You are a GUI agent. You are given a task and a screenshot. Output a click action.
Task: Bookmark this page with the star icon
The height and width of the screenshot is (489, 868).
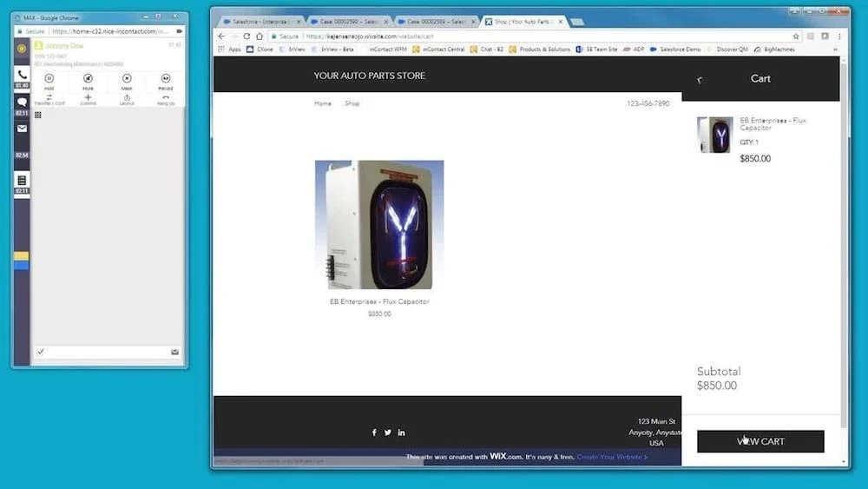(x=796, y=36)
